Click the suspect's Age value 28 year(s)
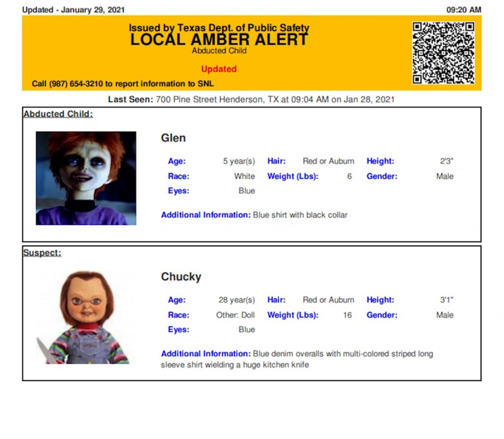Image resolution: width=504 pixels, height=439 pixels. point(237,300)
